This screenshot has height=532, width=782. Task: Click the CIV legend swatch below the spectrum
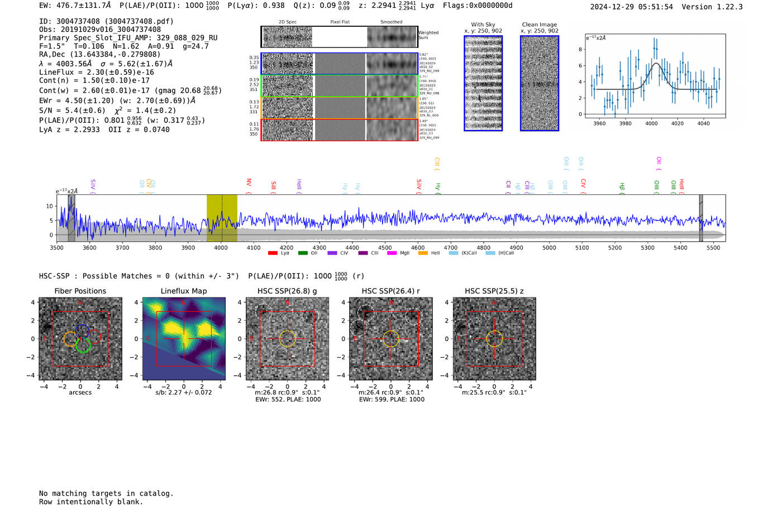click(x=332, y=253)
